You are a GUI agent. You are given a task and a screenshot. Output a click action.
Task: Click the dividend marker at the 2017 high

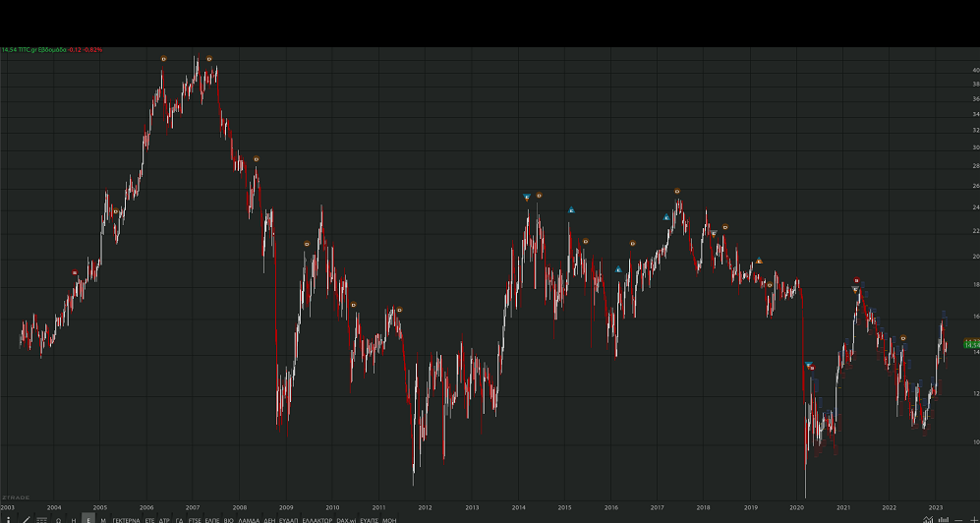coord(677,191)
